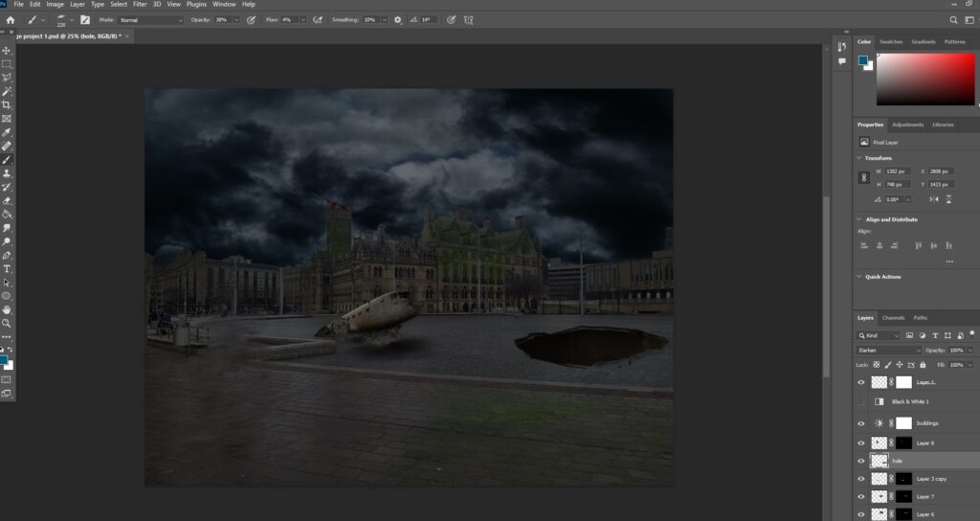Viewport: 980px width, 521px height.
Task: Open the Filter menu
Action: tap(140, 5)
